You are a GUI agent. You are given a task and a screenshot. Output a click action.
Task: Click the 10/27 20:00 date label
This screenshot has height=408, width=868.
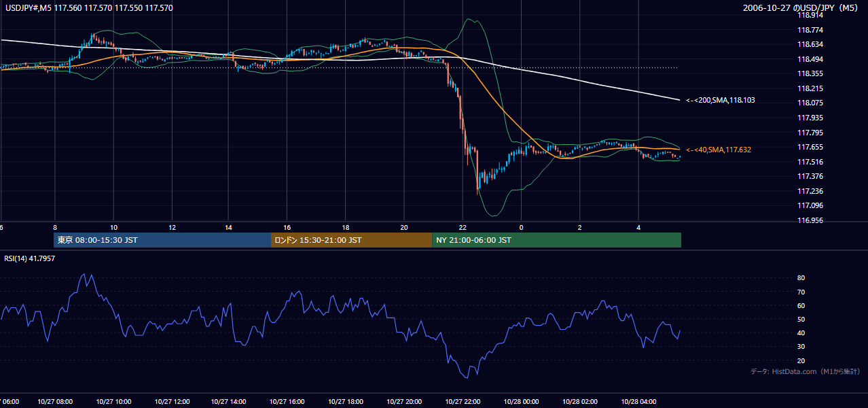click(404, 402)
